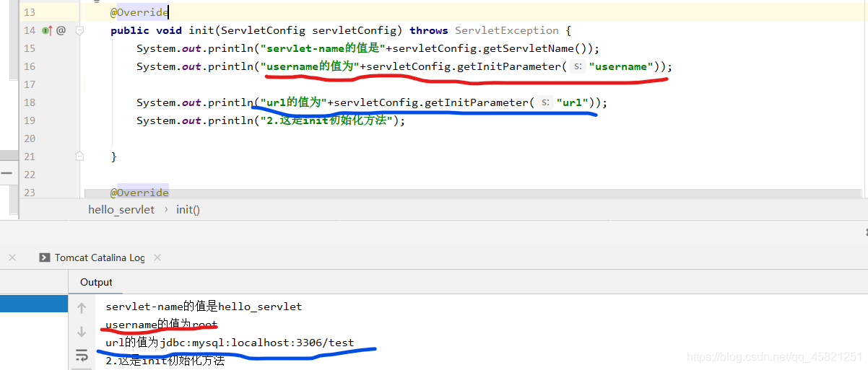This screenshot has height=370, width=868.
Task: Click the void keyword on line 14
Action: [x=169, y=30]
